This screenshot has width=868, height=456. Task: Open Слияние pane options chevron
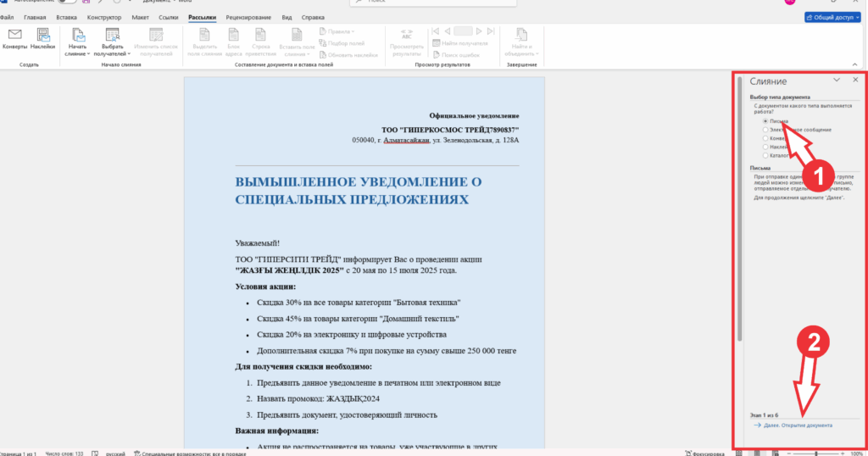tap(837, 81)
